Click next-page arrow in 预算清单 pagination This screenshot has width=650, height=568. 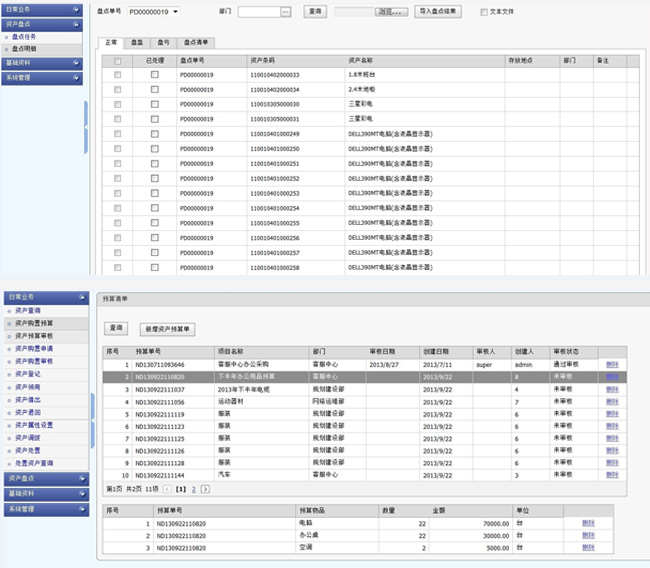205,489
